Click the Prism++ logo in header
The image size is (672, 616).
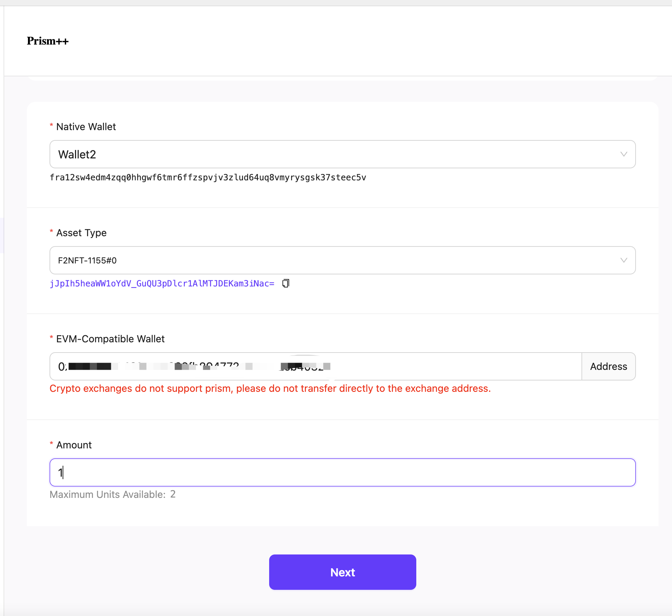click(x=48, y=41)
